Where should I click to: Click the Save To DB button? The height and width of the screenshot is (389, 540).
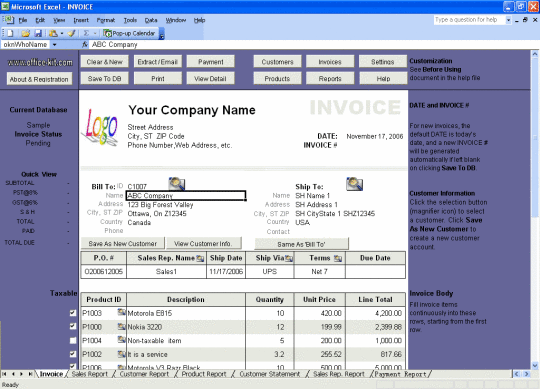(x=105, y=78)
